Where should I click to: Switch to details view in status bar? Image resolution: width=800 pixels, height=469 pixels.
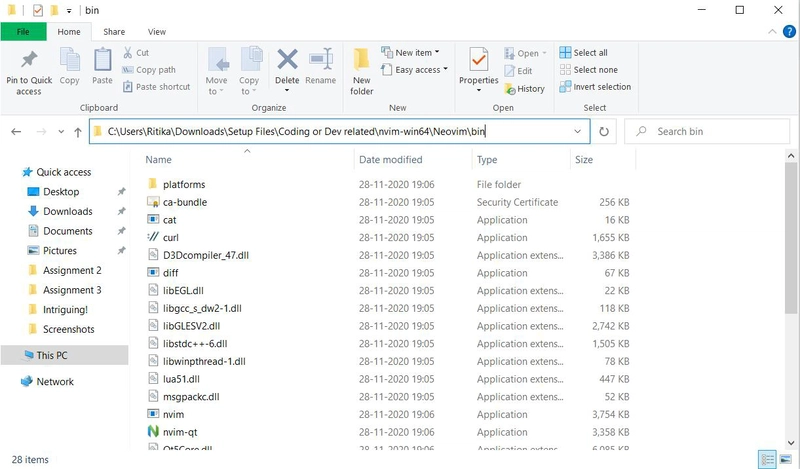pos(767,458)
